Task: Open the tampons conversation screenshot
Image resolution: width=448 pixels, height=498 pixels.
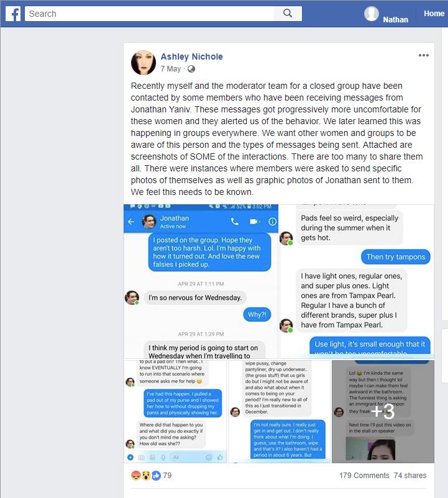Action: [x=357, y=281]
